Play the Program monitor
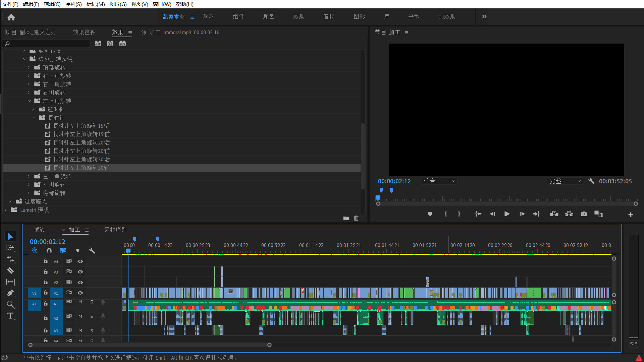 (507, 214)
